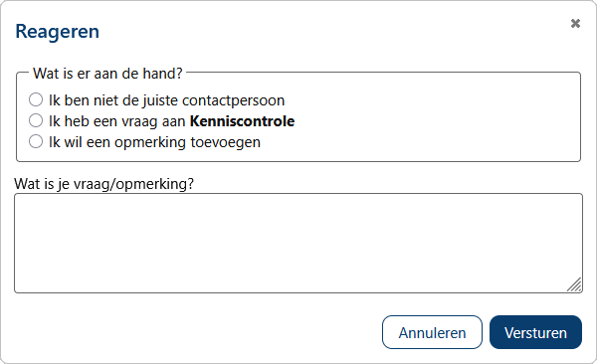Click the Annuleren button
597x364 pixels.
click(432, 332)
